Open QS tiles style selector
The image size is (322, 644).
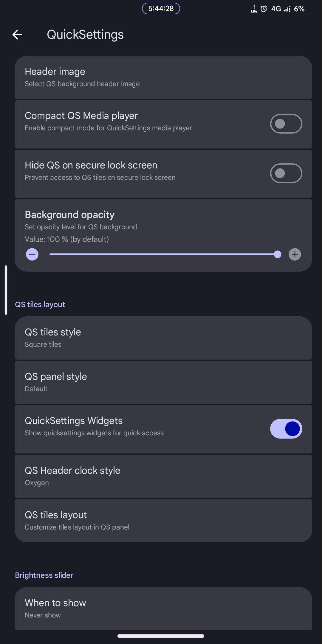(163, 338)
